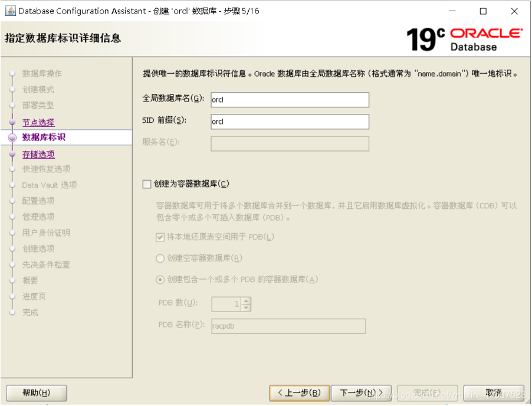The height and width of the screenshot is (406, 532).
Task: Go back with 上一步(B) button
Action: tap(299, 393)
